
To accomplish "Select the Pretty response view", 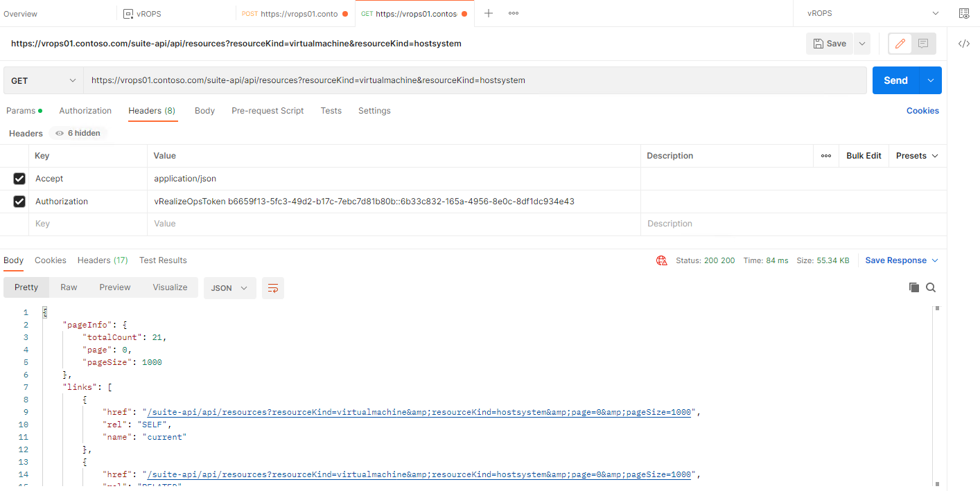I will 26,287.
